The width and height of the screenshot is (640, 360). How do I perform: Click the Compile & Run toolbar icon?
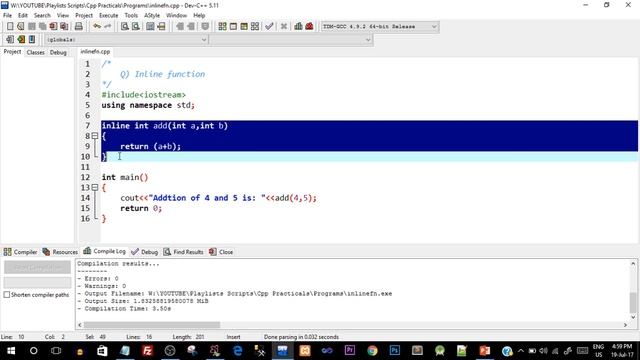tap(244, 27)
